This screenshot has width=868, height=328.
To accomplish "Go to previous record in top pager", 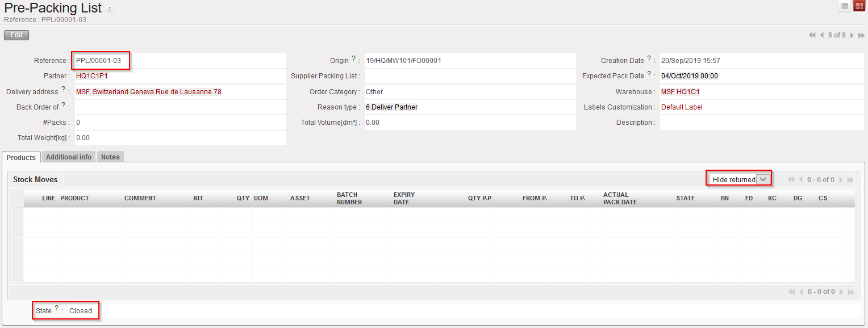I will [822, 35].
